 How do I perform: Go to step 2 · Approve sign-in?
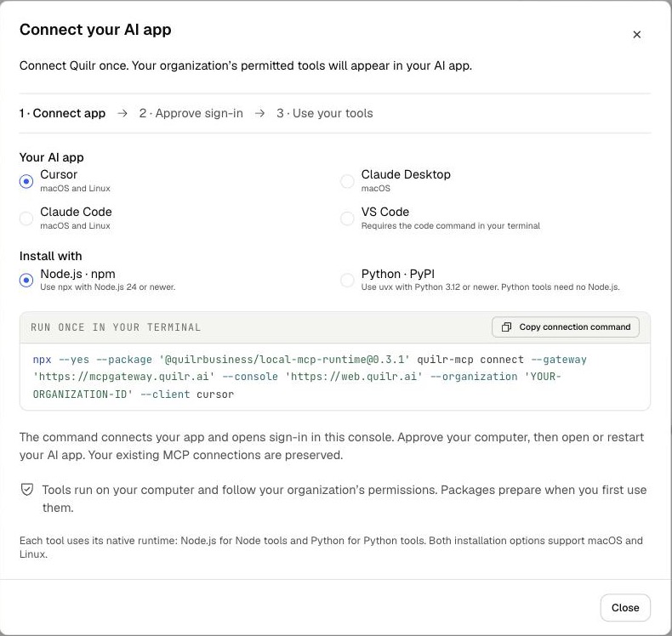click(x=191, y=113)
